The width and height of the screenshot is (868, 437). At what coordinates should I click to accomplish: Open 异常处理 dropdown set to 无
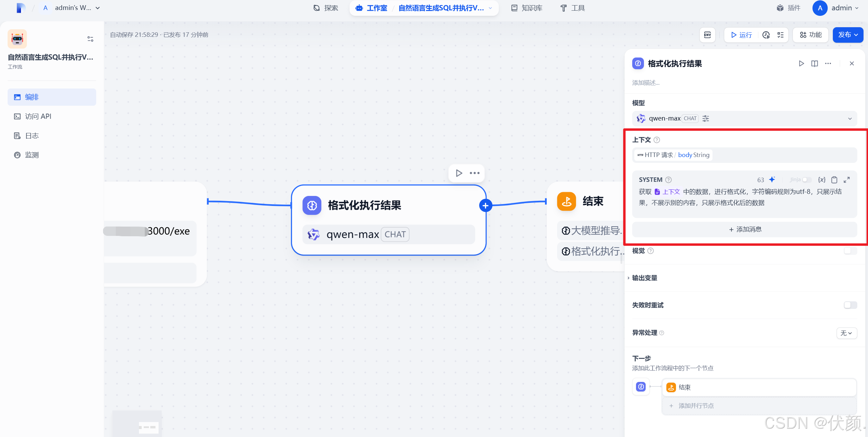[846, 333]
